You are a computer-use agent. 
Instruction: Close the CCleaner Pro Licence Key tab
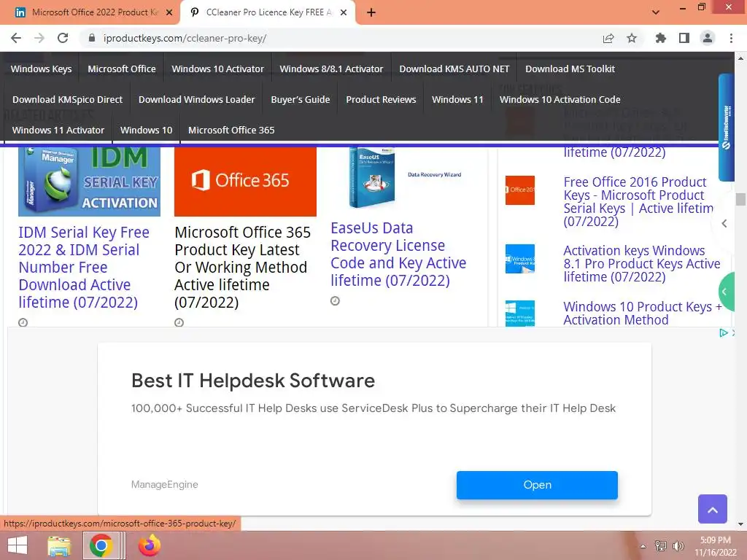tap(344, 12)
